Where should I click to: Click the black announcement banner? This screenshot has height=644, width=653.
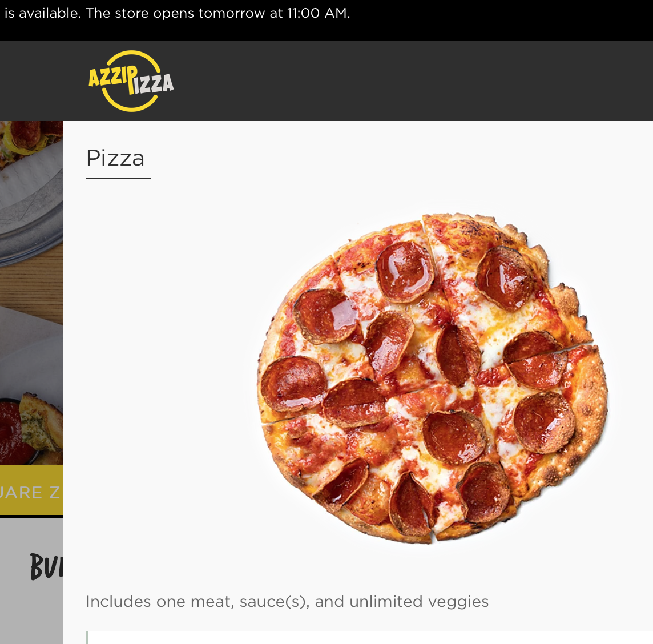pyautogui.click(x=326, y=21)
